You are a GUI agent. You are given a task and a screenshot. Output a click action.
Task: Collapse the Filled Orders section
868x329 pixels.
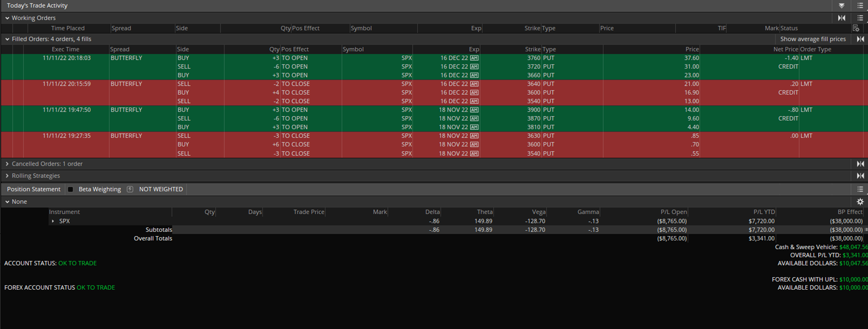7,39
